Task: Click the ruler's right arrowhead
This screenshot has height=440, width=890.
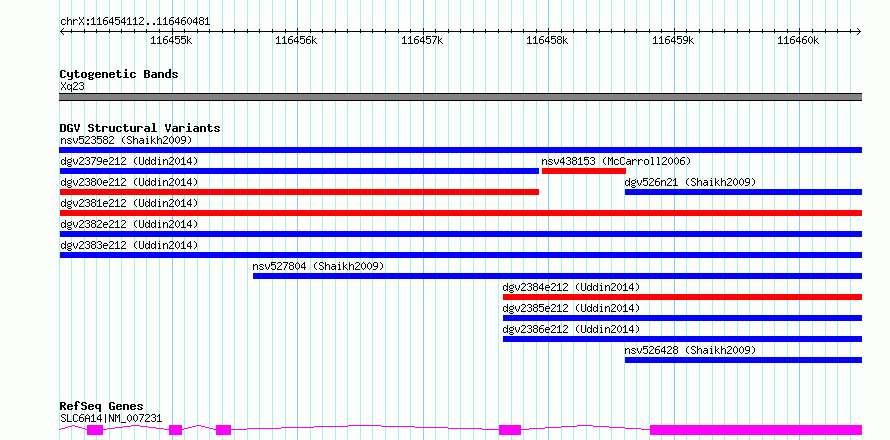Action: [x=859, y=31]
